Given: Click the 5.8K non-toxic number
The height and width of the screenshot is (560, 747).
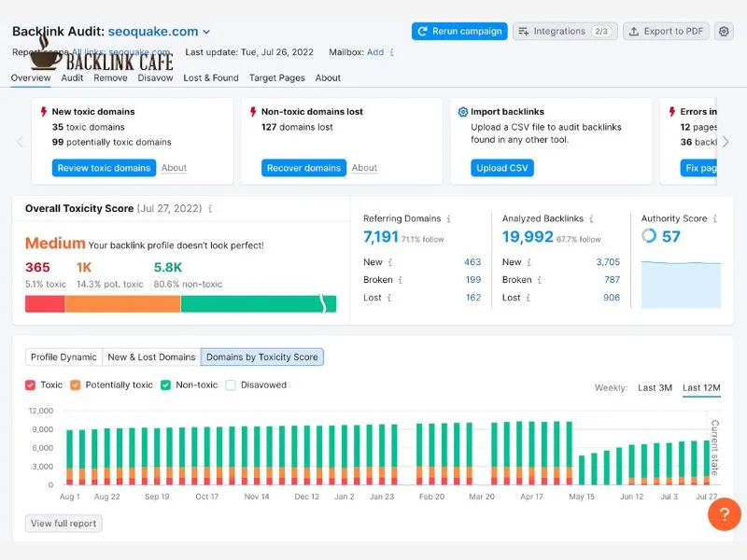Looking at the screenshot, I should pos(168,268).
